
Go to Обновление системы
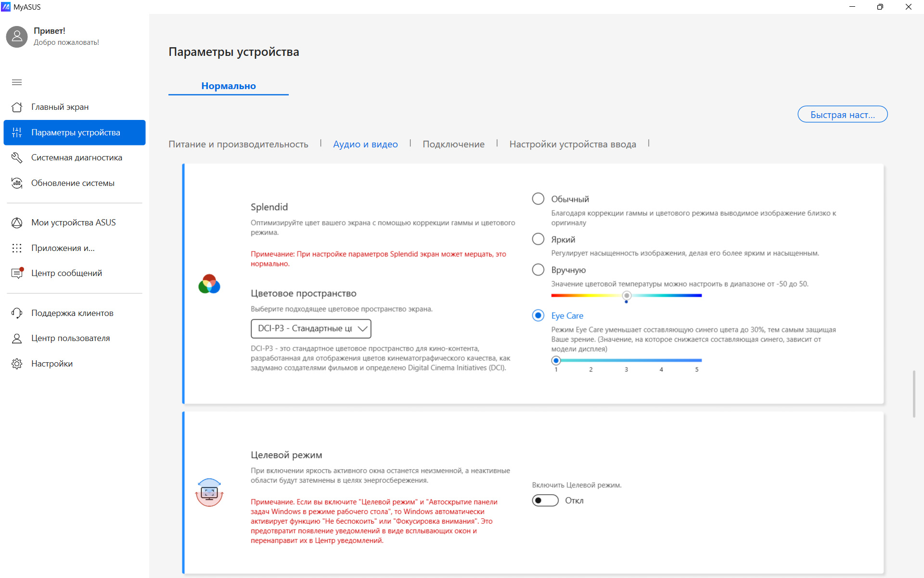point(75,183)
